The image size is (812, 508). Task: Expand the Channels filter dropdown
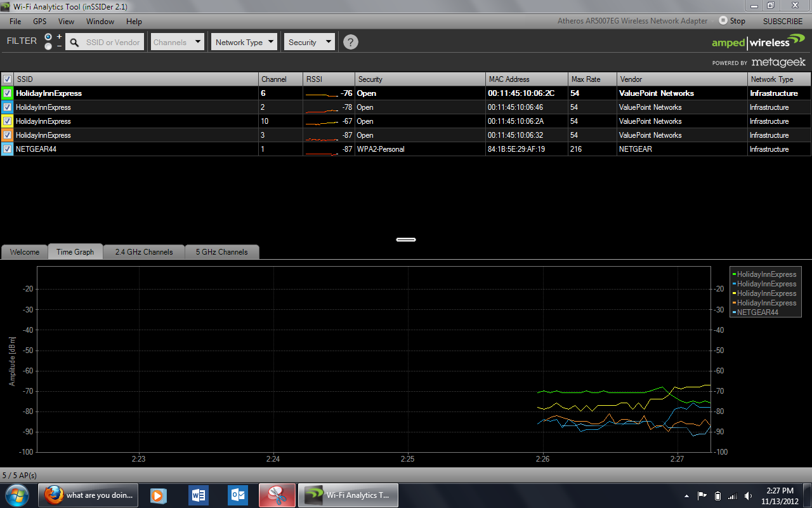pyautogui.click(x=178, y=43)
